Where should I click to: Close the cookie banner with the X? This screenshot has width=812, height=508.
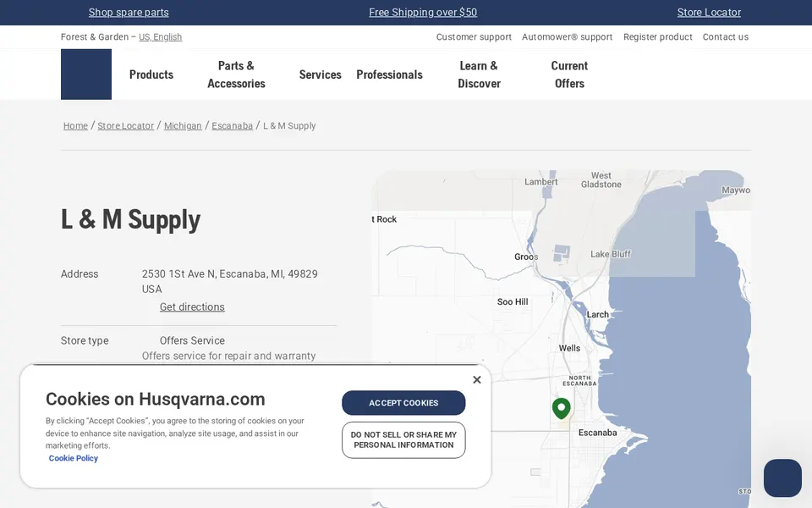[477, 380]
